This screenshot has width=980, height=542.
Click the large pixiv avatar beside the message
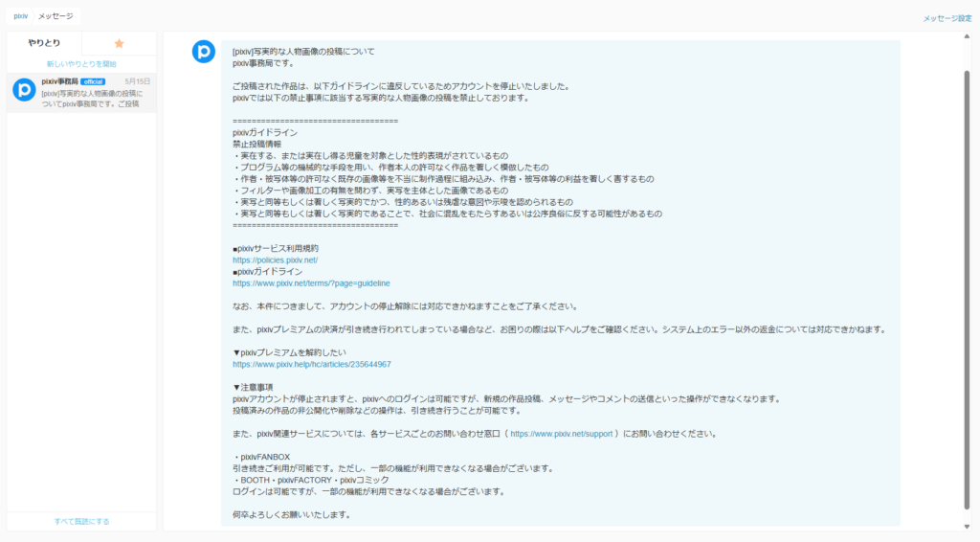tap(204, 52)
